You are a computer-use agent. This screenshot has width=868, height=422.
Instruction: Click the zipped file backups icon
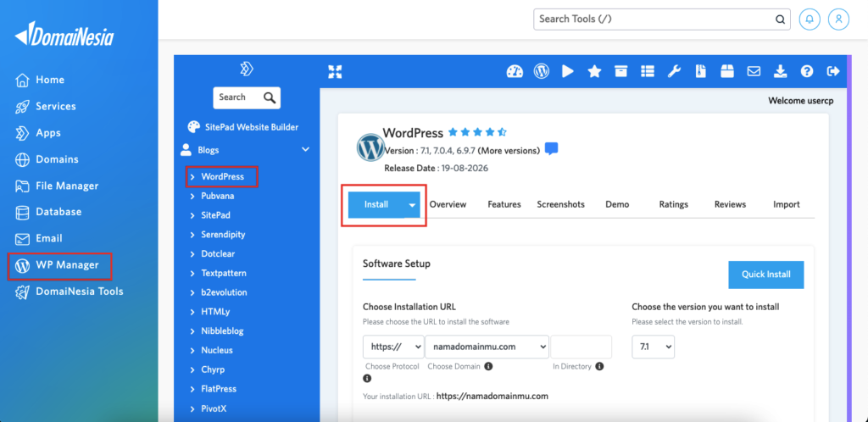701,71
